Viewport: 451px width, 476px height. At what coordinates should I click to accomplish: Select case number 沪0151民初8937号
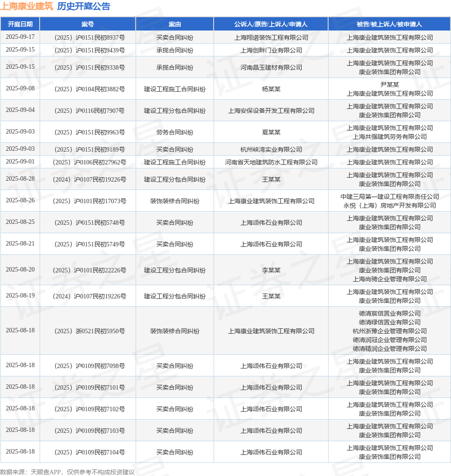point(90,37)
